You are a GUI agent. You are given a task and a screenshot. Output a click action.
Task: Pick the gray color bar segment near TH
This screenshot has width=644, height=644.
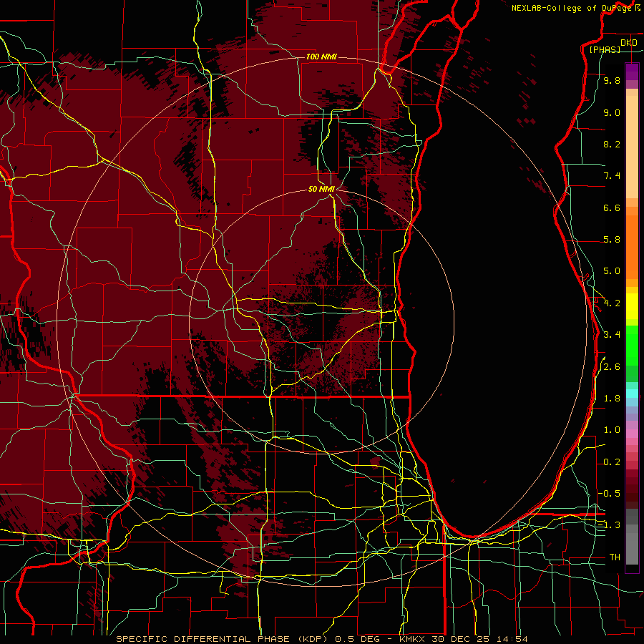pyautogui.click(x=632, y=548)
